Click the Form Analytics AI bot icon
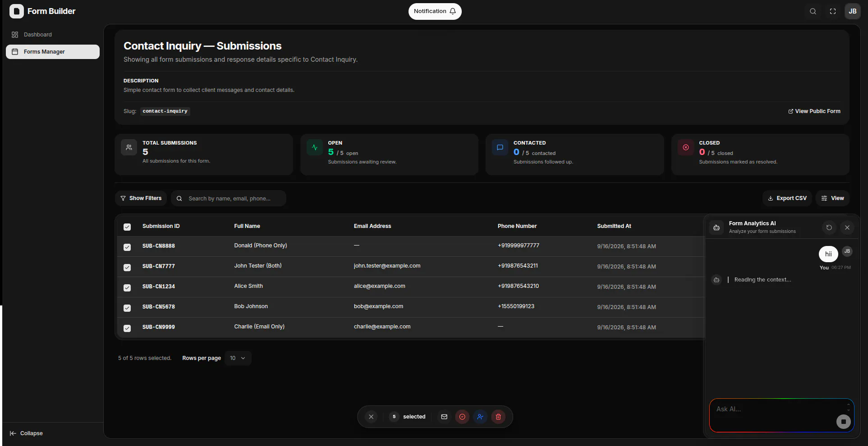 tap(716, 228)
